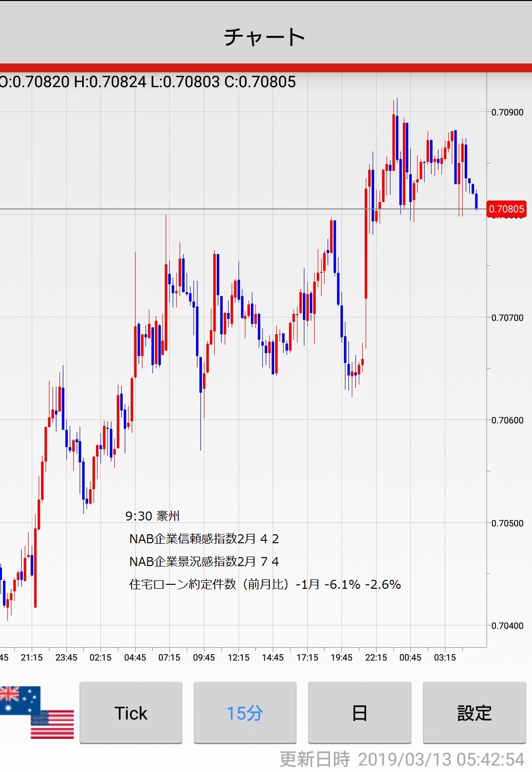Click the 更新日時 update timestamp

point(402,759)
